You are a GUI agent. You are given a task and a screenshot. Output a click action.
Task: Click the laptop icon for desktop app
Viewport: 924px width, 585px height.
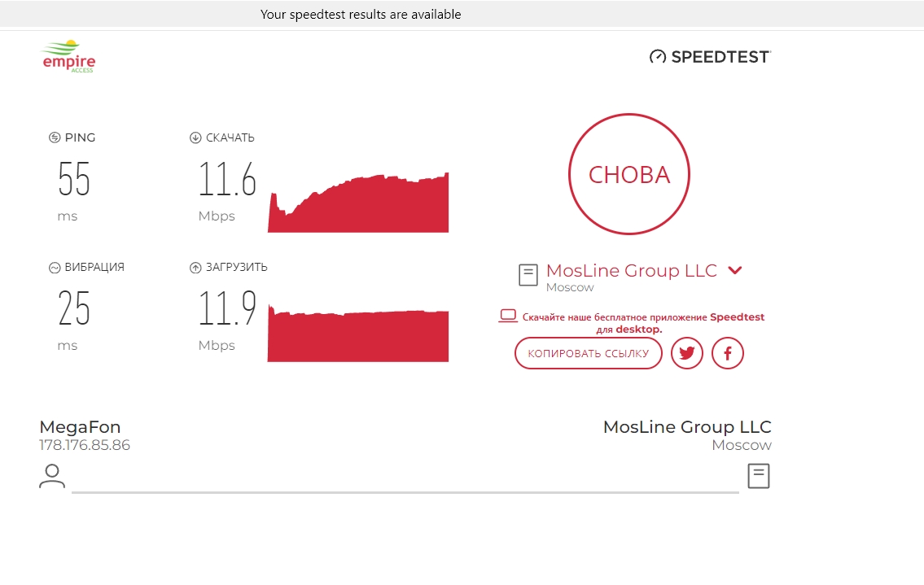[508, 316]
